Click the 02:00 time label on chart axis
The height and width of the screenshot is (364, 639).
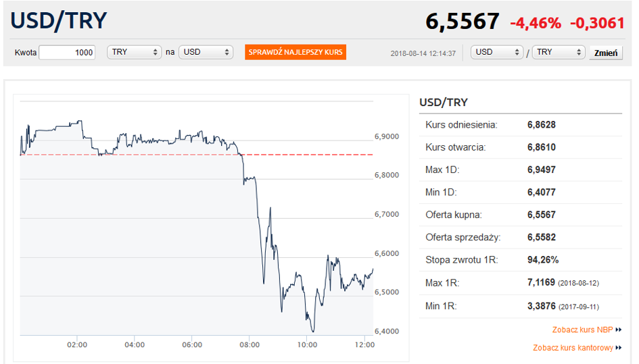tap(77, 345)
